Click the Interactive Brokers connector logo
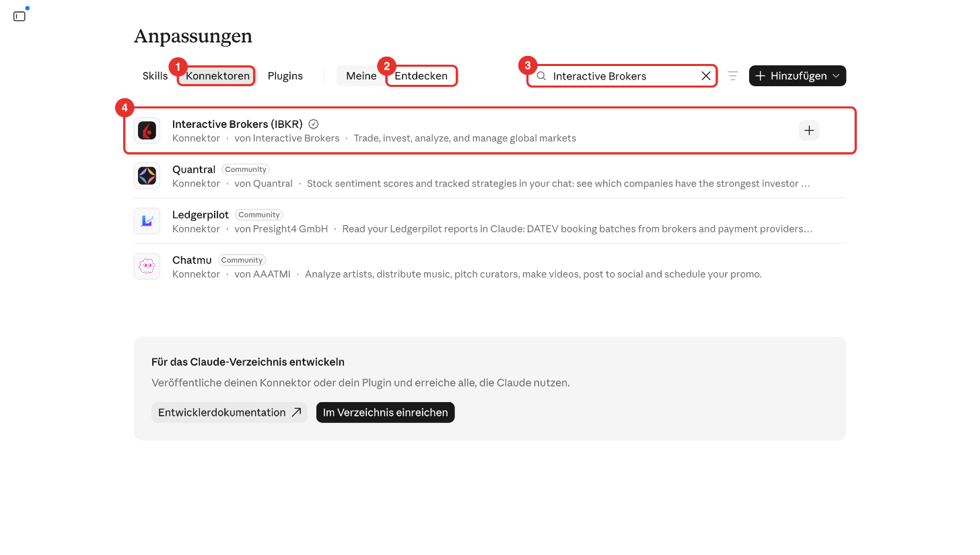Screen dimensions: 980x555 (147, 131)
